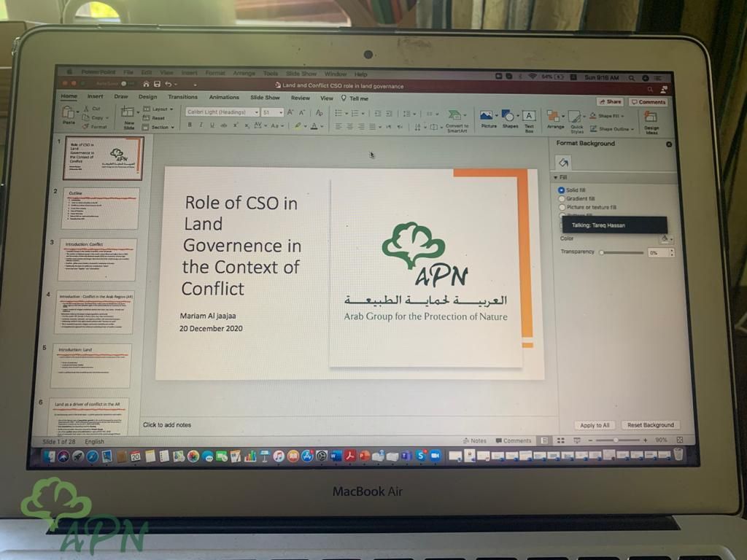Click the clear formatting icon
Screen dimensions: 747x560
click(320, 113)
